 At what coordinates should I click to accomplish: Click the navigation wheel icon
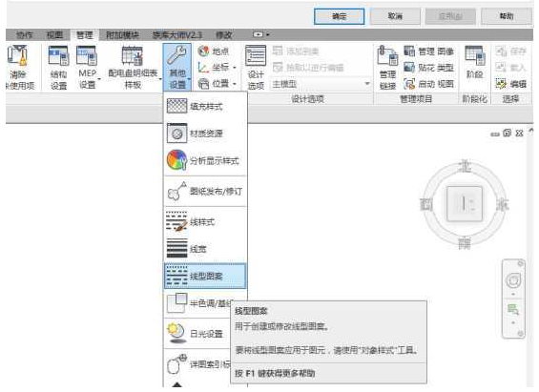click(x=513, y=280)
